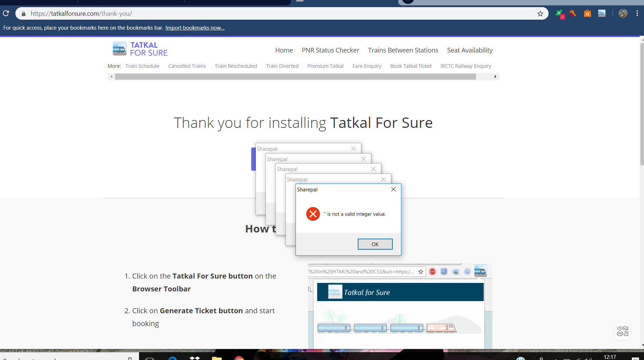Bookmark this page with the star icon
This screenshot has width=644, height=360.
pyautogui.click(x=540, y=14)
